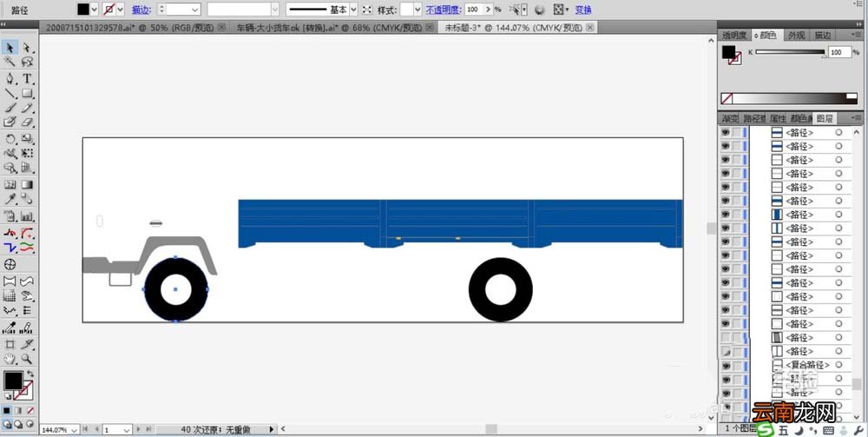Select the Zoom magnifier tool
Viewport: 868px width, 437px height.
coord(27,359)
